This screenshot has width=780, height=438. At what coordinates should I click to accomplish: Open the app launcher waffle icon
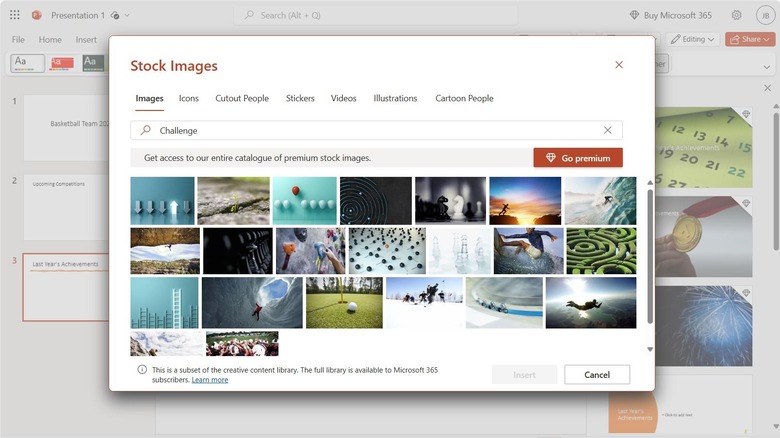(15, 15)
